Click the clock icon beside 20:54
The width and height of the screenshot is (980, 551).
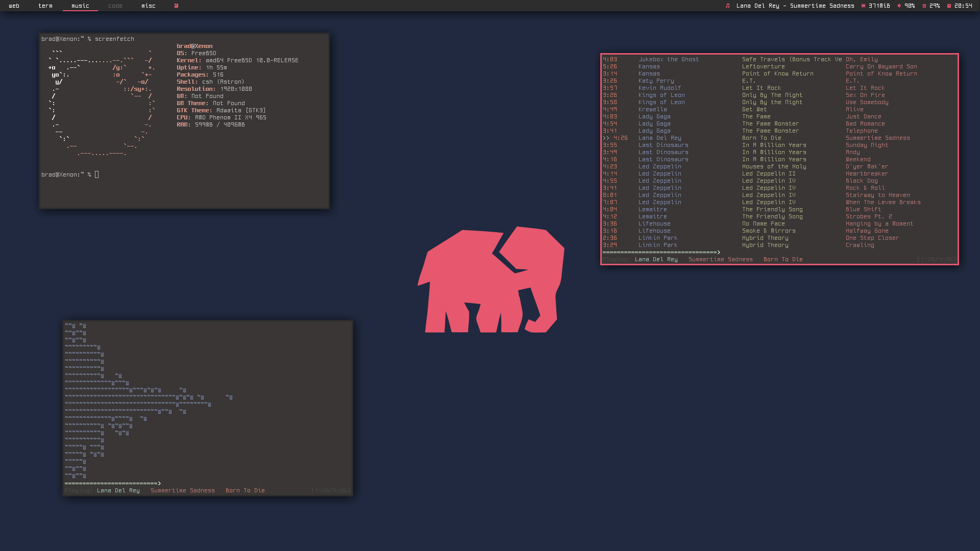coord(949,6)
